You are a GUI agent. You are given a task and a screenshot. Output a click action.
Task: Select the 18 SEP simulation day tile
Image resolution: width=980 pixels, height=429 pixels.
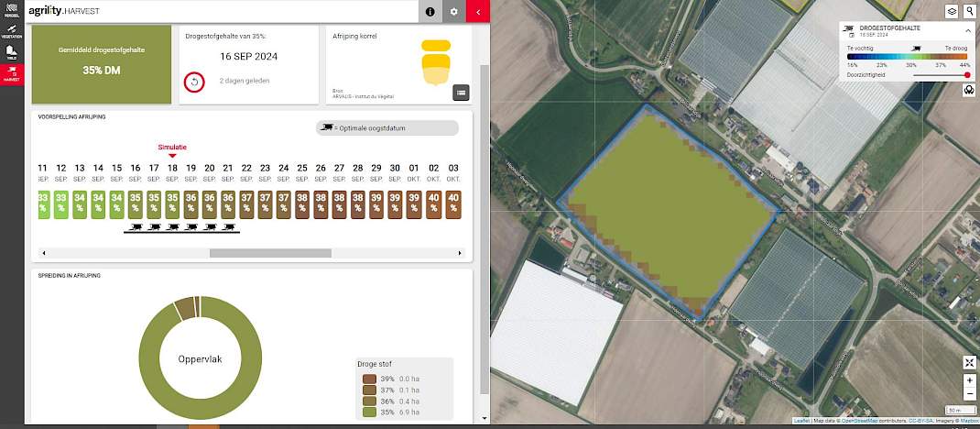[x=172, y=204]
